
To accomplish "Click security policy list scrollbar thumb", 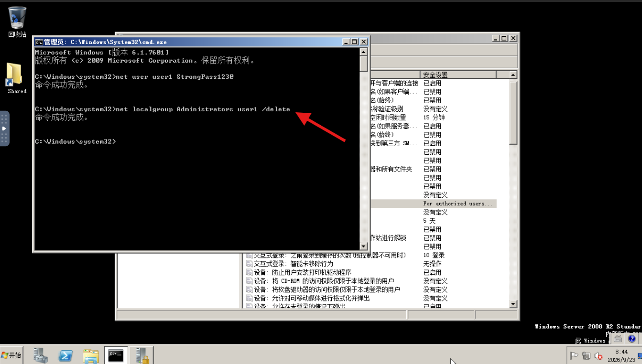I will point(513,113).
